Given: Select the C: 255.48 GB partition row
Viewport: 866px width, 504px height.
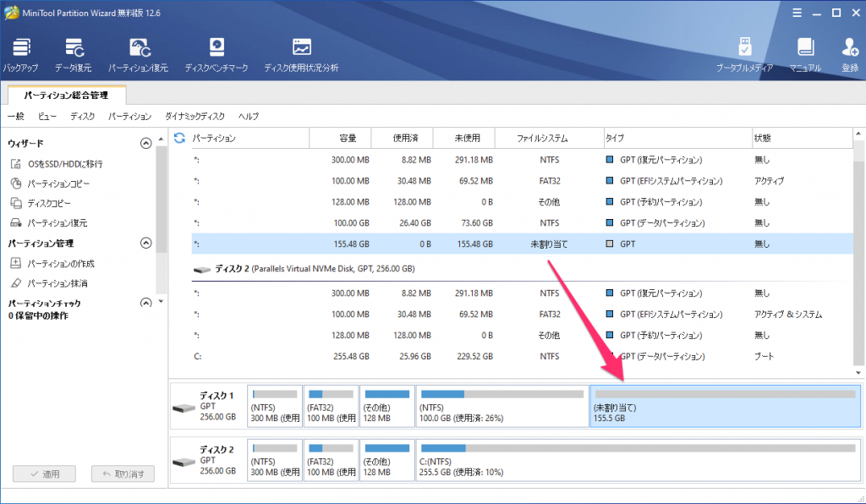Looking at the screenshot, I should [522, 357].
